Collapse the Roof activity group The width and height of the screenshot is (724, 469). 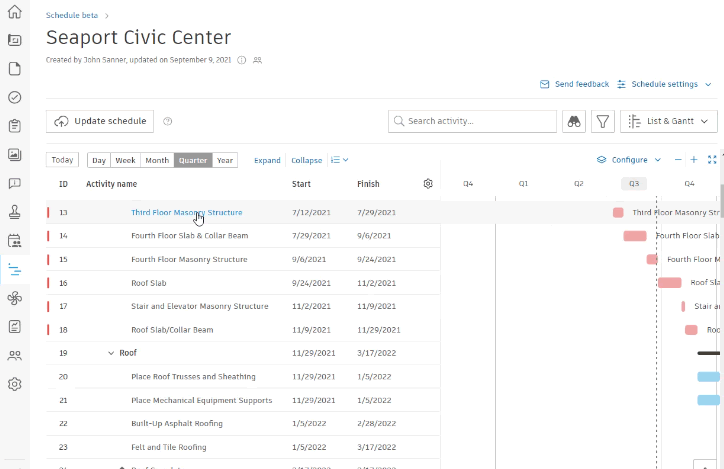(111, 353)
